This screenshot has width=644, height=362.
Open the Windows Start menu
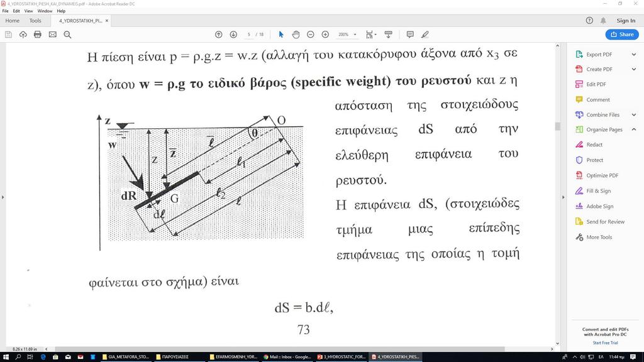pyautogui.click(x=6, y=357)
